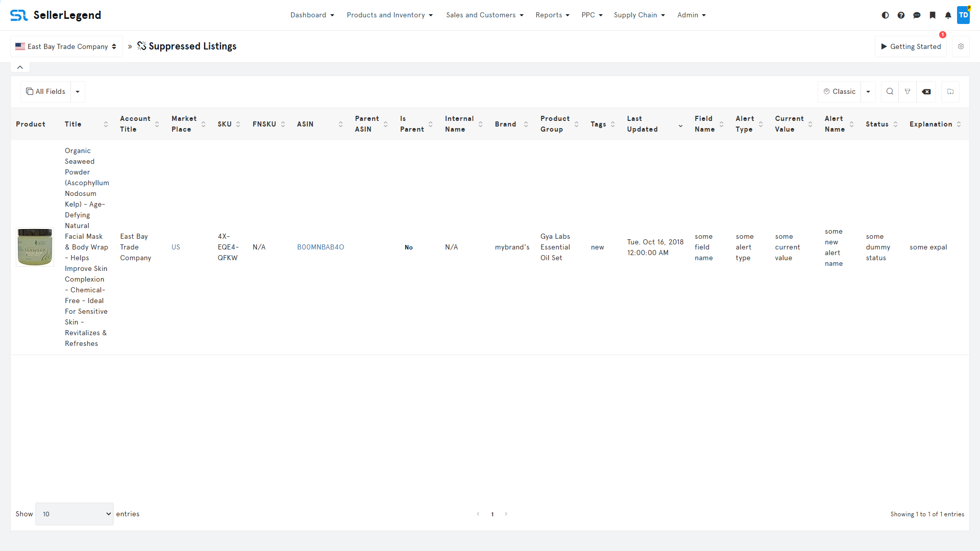
Task: Select the filter funnel icon
Action: [x=908, y=91]
